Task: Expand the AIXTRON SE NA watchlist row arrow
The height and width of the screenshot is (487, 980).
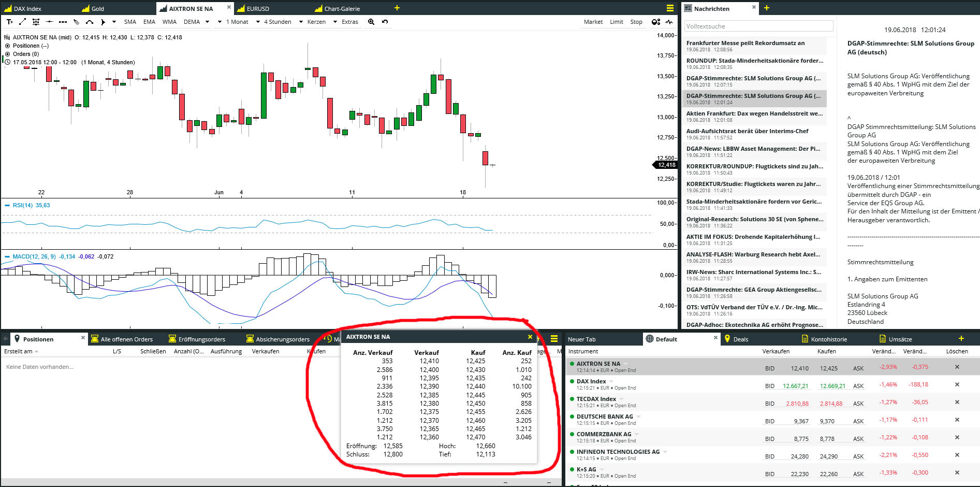Action: 625,364
